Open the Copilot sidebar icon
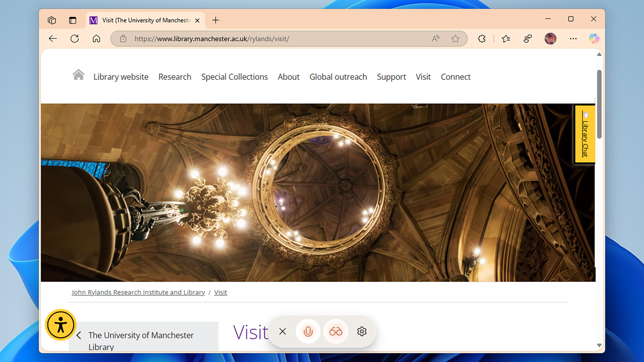 (594, 39)
